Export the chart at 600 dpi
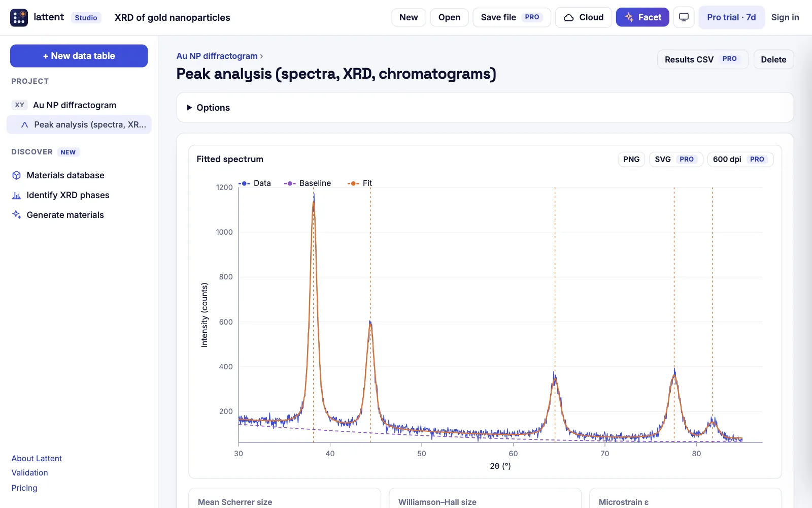The image size is (812, 508). coord(740,160)
